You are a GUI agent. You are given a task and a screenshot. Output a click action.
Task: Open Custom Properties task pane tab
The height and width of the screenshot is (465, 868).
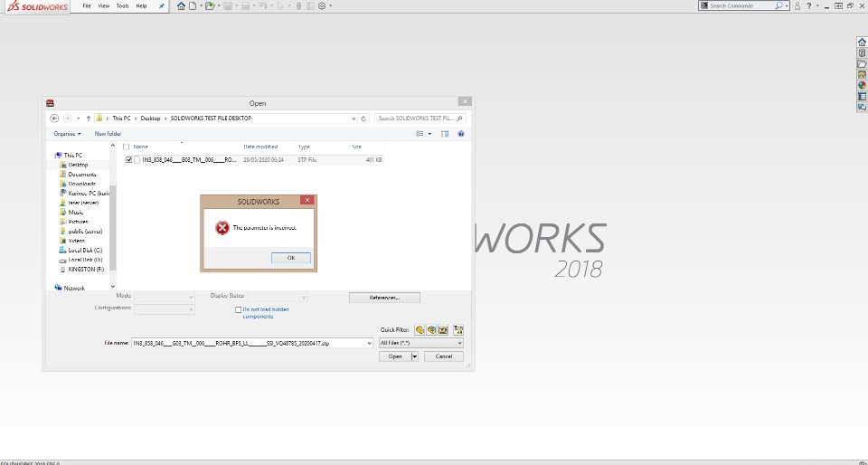[862, 96]
